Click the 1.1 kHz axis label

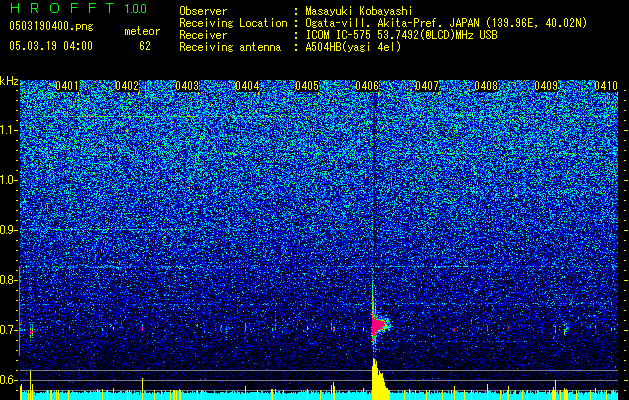click(x=8, y=130)
